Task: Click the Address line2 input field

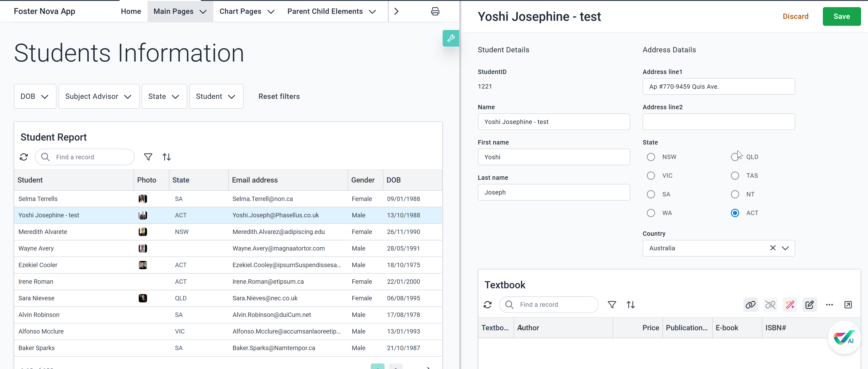Action: point(718,122)
